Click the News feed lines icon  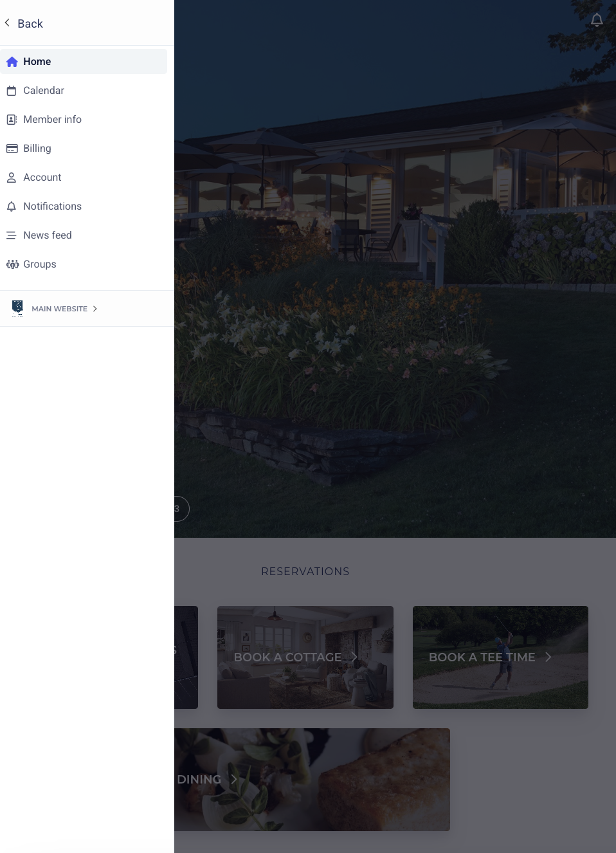[x=12, y=235]
